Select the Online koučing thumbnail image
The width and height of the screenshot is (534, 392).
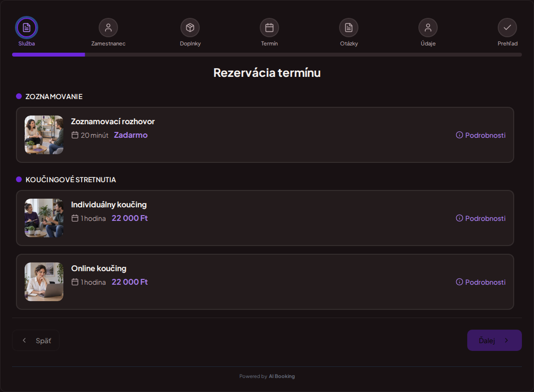(44, 282)
